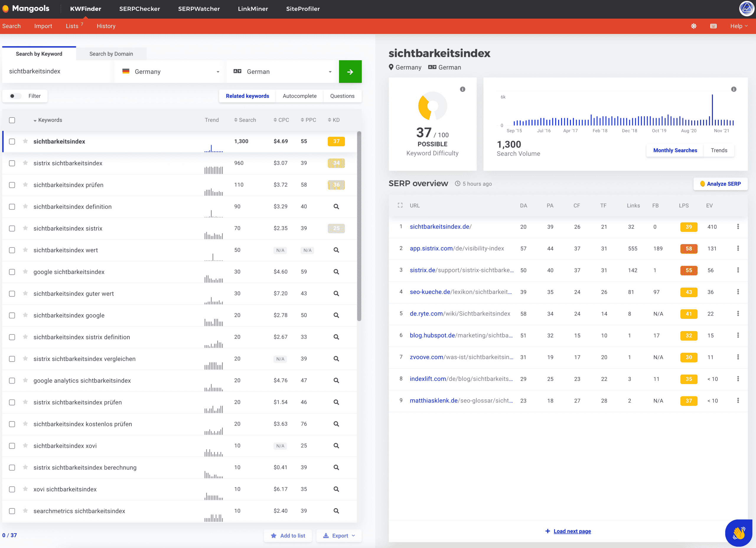Fetch KD for sichtbarkeitsindex guter wert
The image size is (756, 548).
coord(336,294)
